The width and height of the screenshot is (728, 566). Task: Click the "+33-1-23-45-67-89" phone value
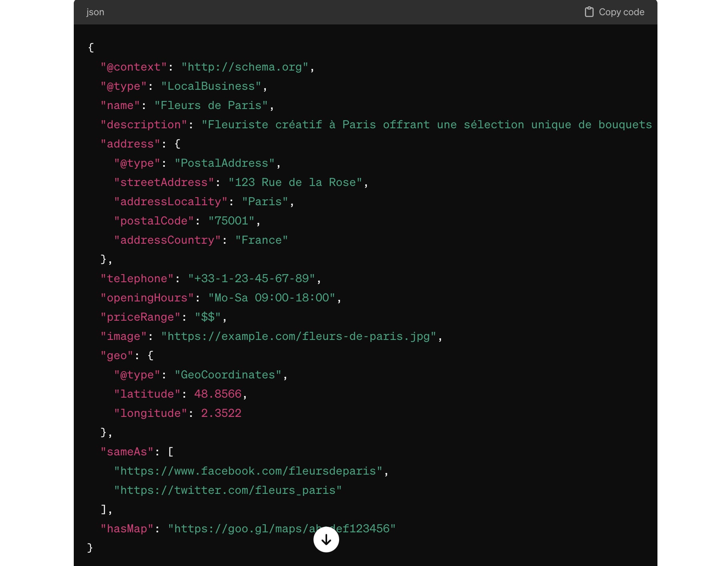251,279
